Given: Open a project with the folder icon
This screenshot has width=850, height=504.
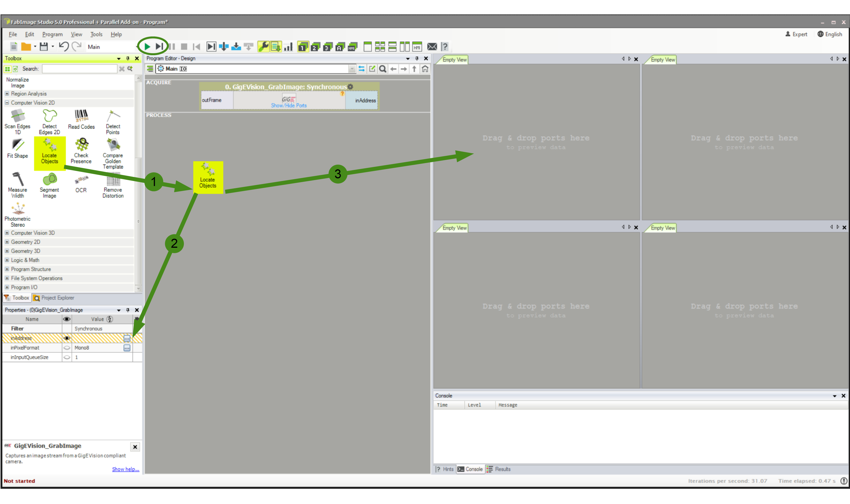Looking at the screenshot, I should (26, 46).
